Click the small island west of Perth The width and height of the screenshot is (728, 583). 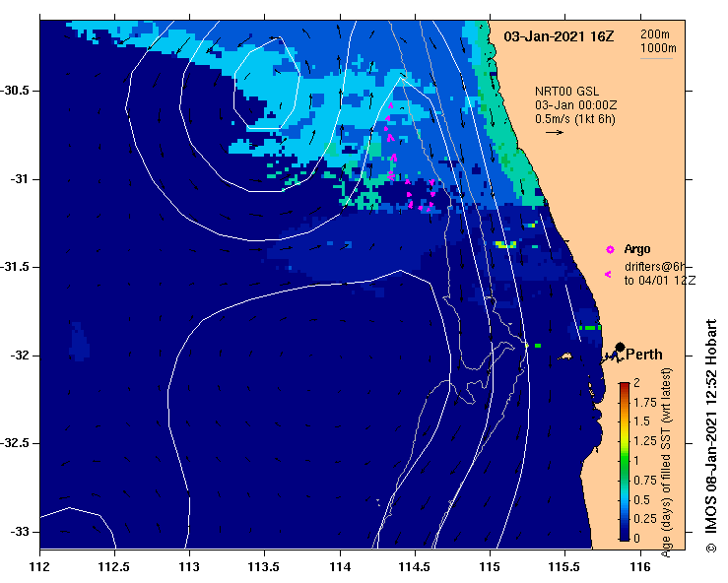click(565, 356)
